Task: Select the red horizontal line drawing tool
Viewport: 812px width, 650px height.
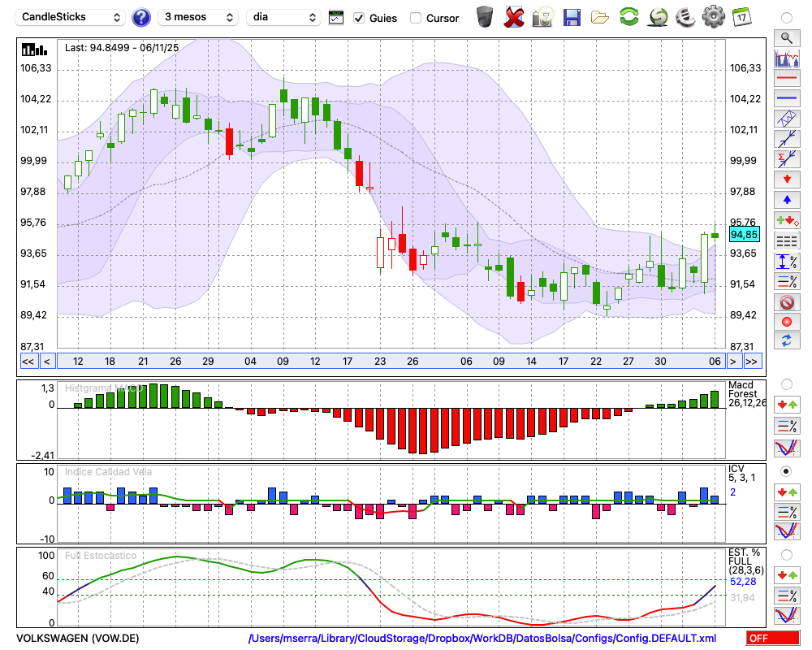Action: point(786,79)
